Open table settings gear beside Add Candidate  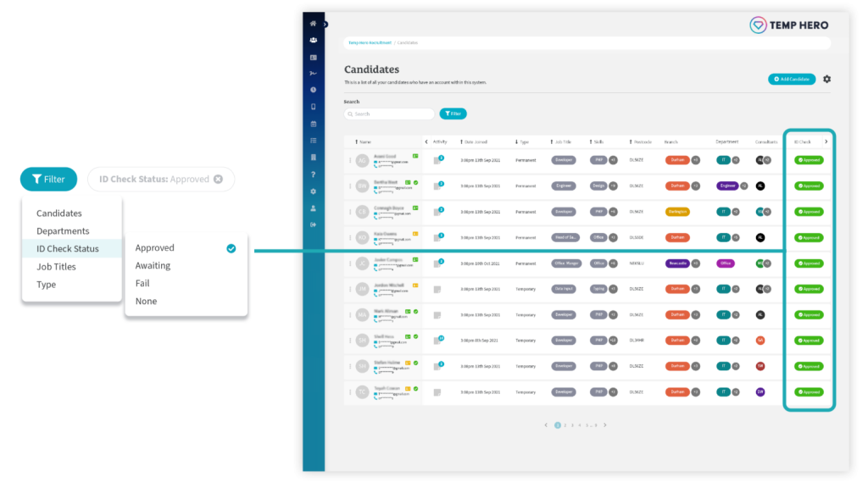[x=826, y=79]
